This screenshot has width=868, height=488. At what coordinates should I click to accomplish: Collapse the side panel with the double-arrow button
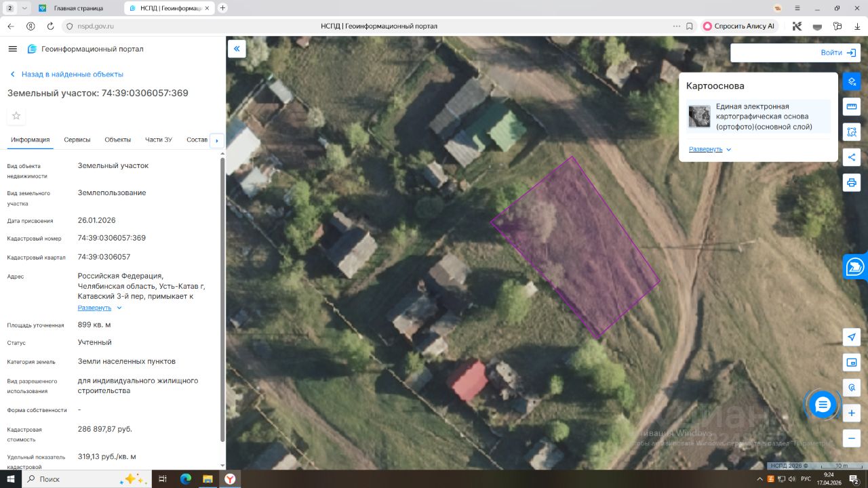237,48
